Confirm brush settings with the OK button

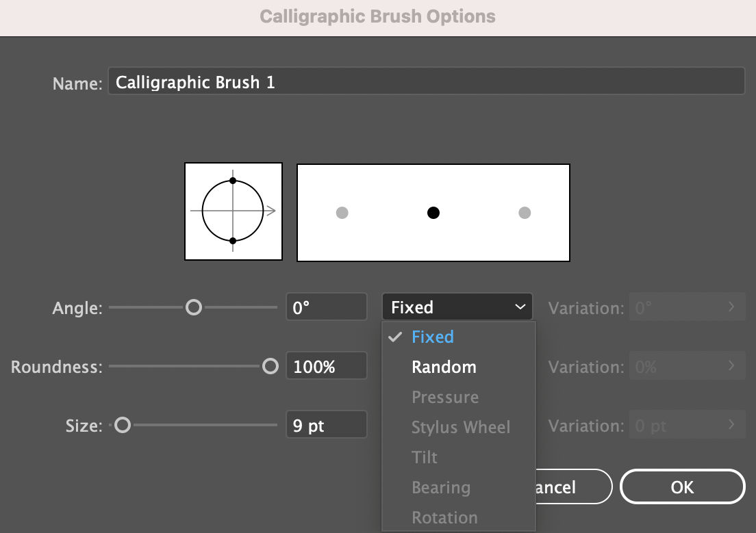point(681,486)
